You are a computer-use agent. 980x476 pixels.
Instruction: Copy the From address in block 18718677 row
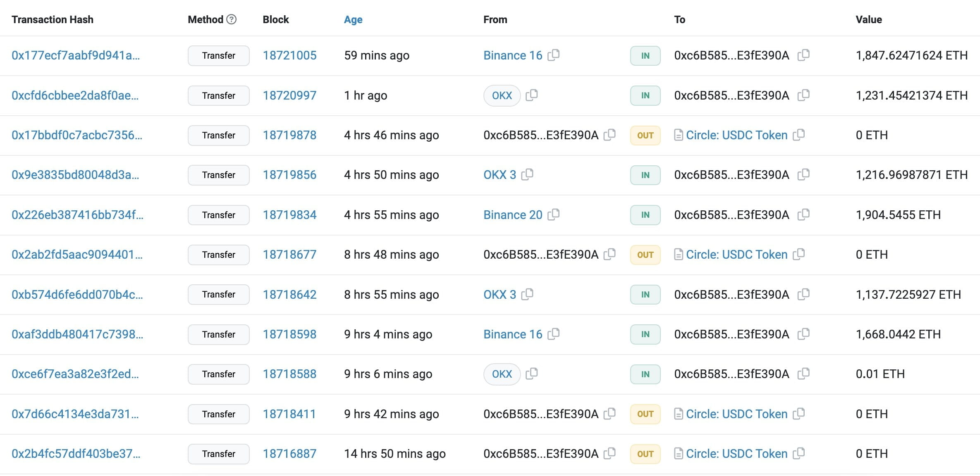point(610,254)
